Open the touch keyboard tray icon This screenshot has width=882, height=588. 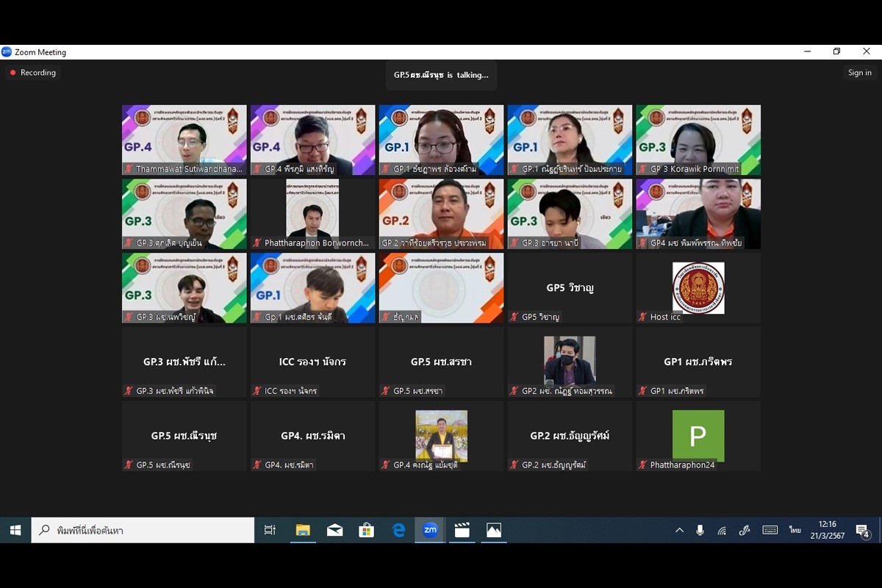tap(770, 530)
